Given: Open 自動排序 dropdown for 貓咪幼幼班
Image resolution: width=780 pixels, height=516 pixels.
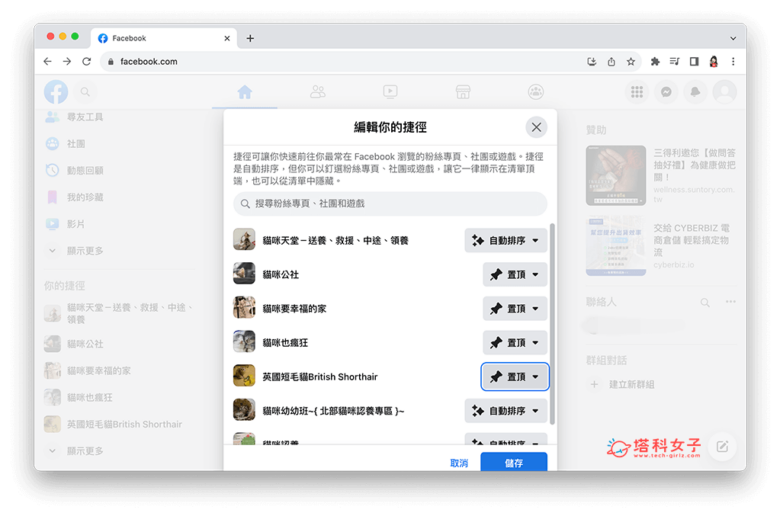Looking at the screenshot, I should tap(506, 411).
